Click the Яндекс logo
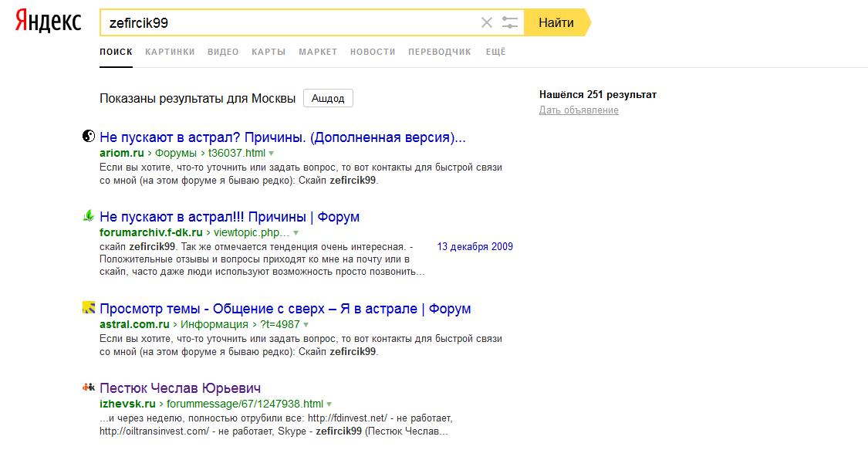 click(x=48, y=22)
